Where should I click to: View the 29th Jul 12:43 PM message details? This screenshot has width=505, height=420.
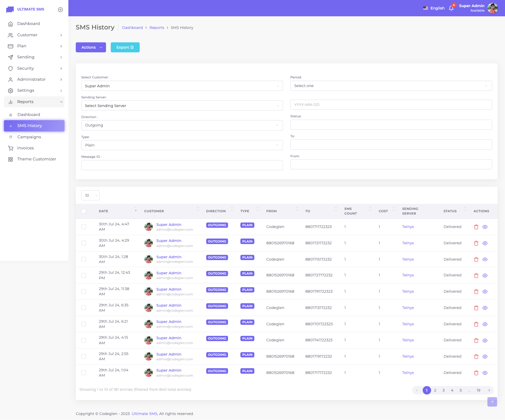[x=485, y=275]
